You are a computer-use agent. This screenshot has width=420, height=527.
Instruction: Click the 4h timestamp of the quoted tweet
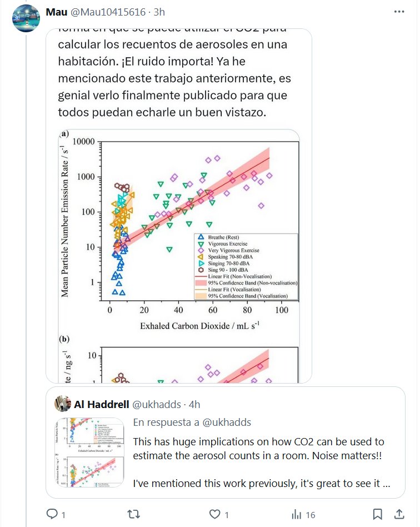point(194,404)
